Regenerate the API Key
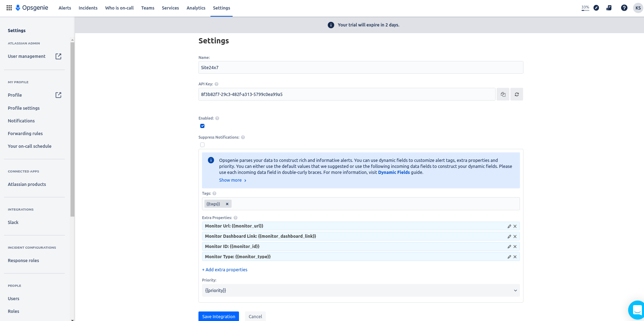 click(516, 94)
